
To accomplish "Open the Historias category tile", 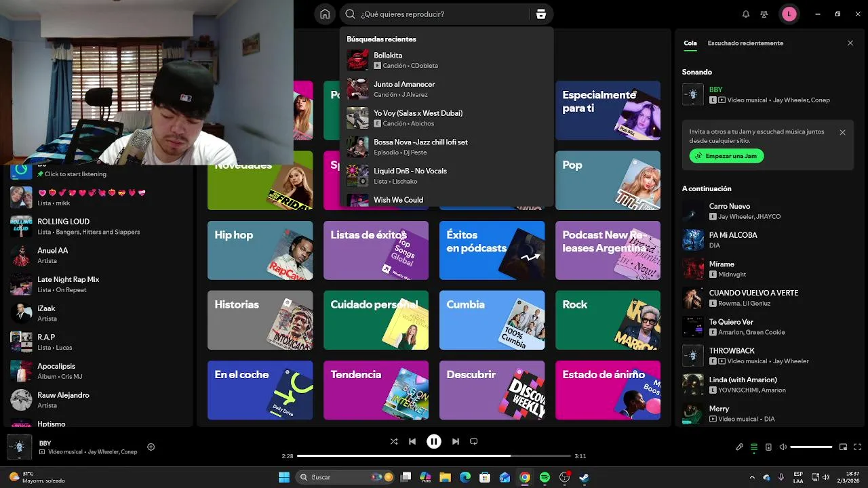I will [x=260, y=320].
